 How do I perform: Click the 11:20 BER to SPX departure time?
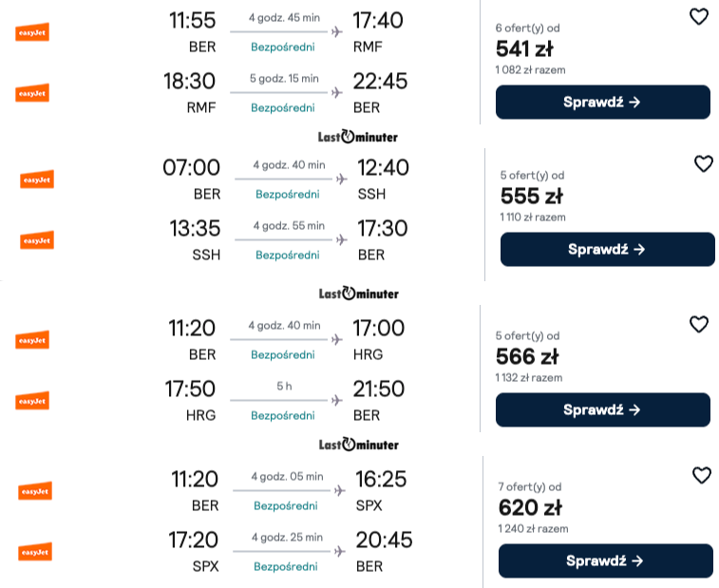click(194, 480)
